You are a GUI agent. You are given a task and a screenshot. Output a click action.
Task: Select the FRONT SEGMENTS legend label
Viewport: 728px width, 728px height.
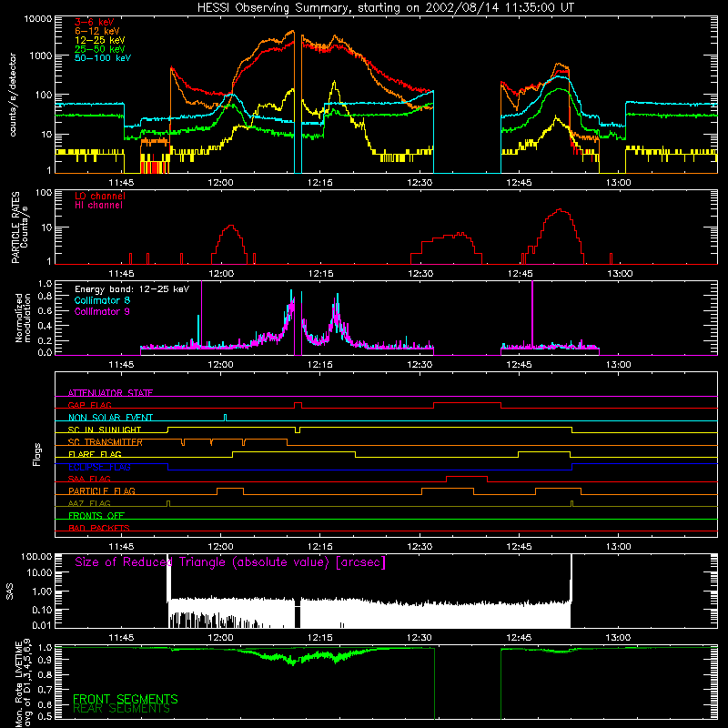[x=126, y=699]
